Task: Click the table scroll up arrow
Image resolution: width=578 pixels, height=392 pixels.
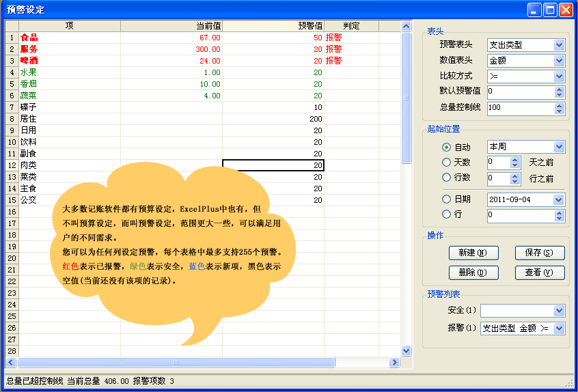Action: point(407,26)
